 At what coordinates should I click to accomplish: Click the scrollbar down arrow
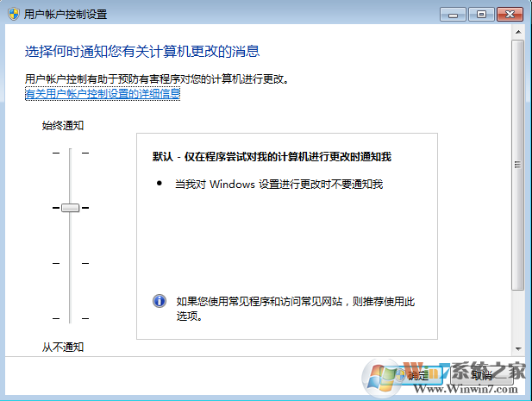click(517, 348)
